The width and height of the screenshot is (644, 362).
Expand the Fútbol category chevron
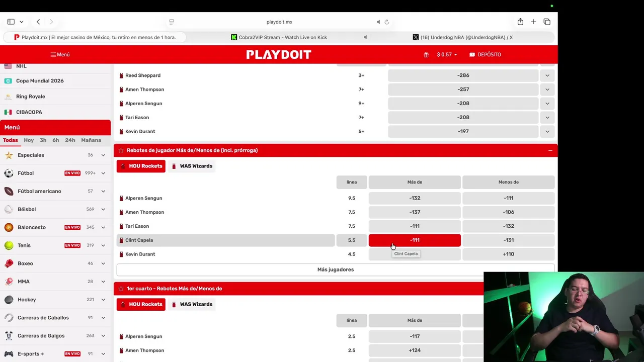(x=103, y=173)
